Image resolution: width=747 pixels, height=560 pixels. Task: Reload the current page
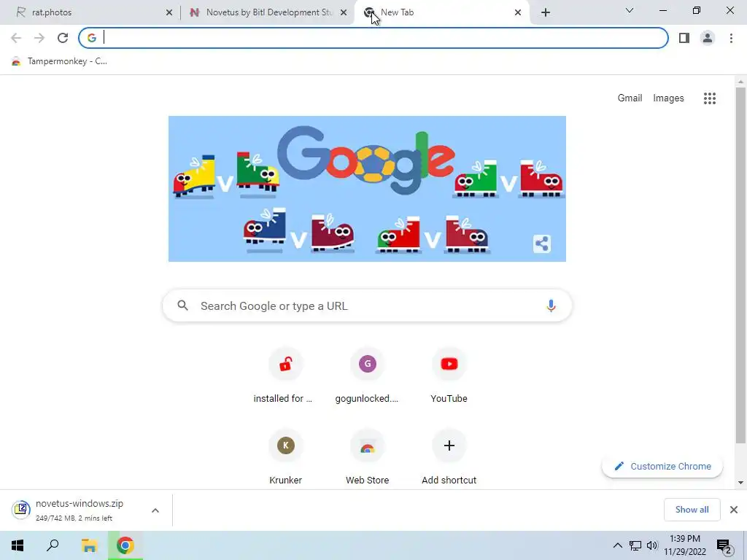point(63,38)
